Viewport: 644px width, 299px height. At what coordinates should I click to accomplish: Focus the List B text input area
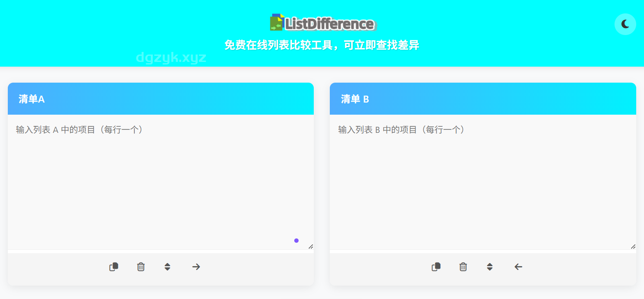click(482, 182)
